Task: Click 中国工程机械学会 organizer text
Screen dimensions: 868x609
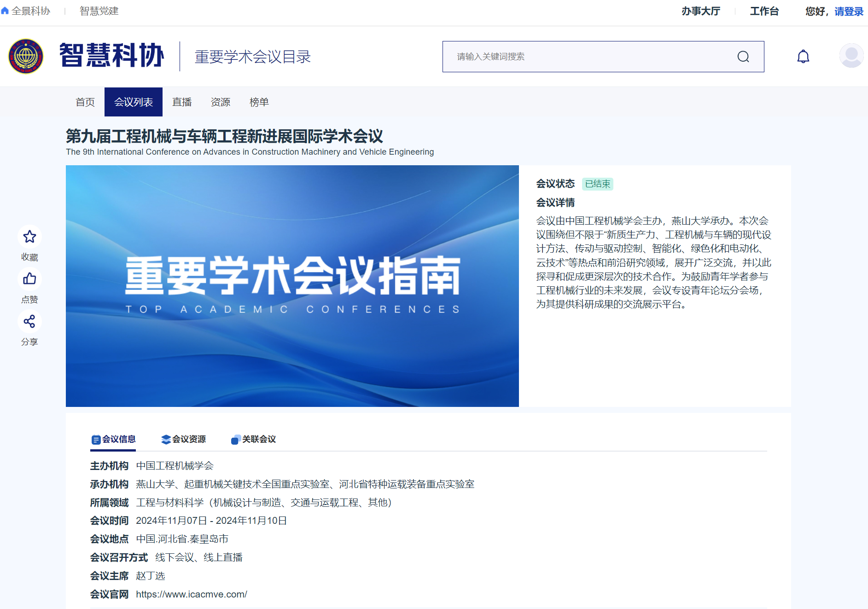Action: [175, 466]
